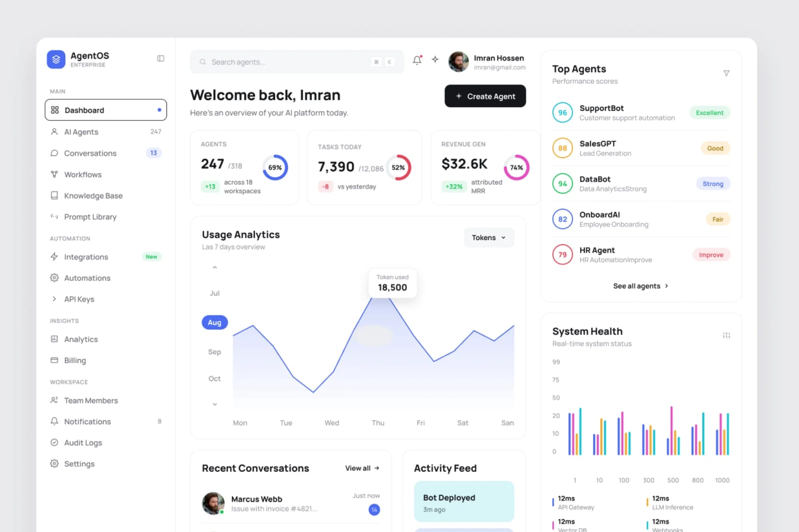Click the Billing card icon
This screenshot has width=799, height=532.
click(54, 360)
